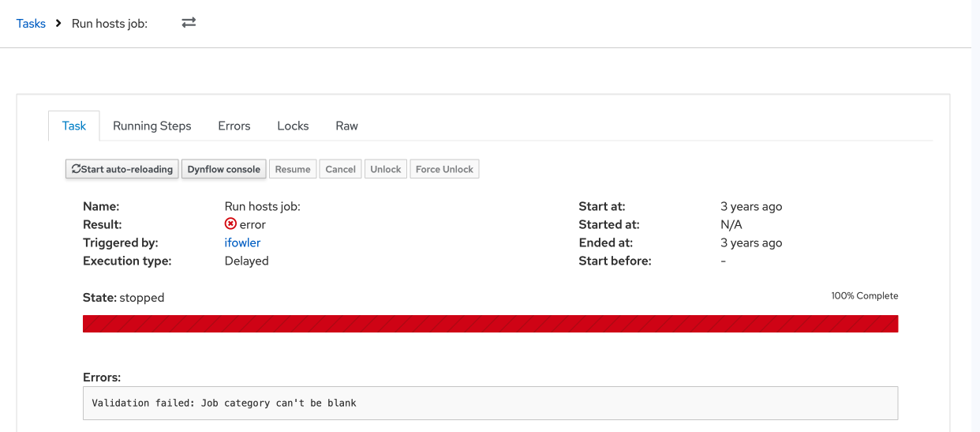The image size is (980, 432).
Task: Click the red striped progress bar
Action: 490,324
